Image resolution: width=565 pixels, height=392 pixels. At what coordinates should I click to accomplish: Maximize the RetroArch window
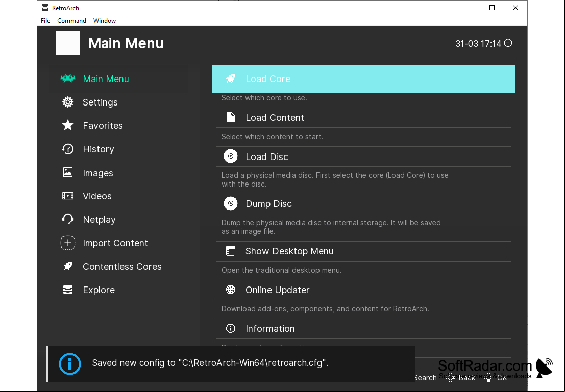click(492, 8)
